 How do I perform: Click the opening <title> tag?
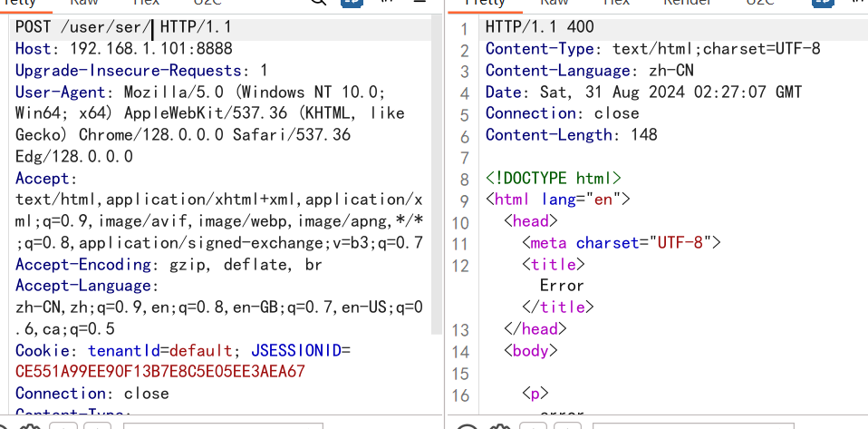tap(554, 265)
